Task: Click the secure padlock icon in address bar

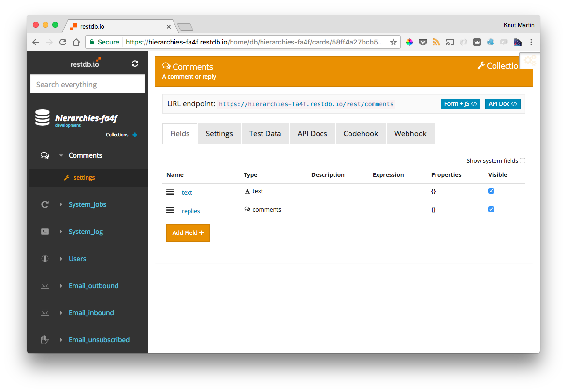Action: click(x=92, y=42)
